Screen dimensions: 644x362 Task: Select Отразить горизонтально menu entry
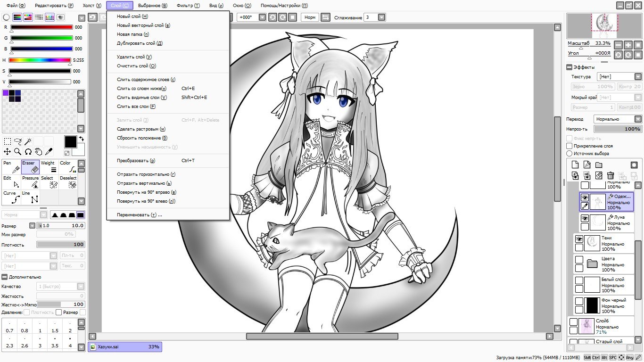146,174
